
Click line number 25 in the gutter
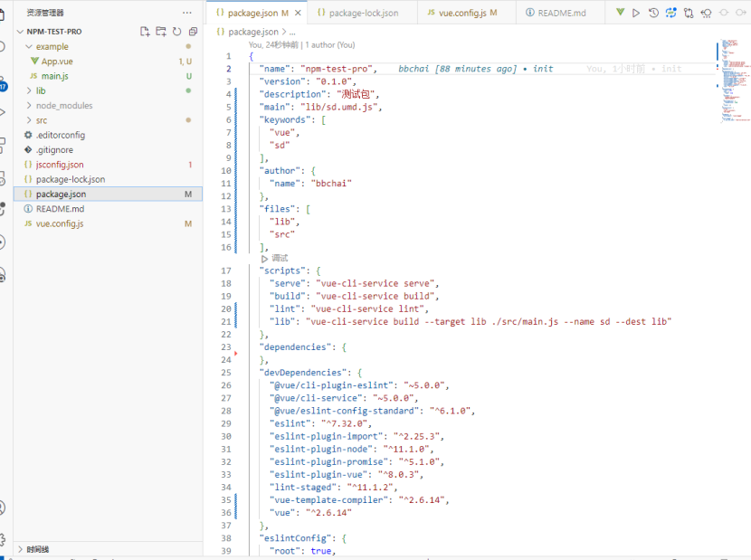226,373
